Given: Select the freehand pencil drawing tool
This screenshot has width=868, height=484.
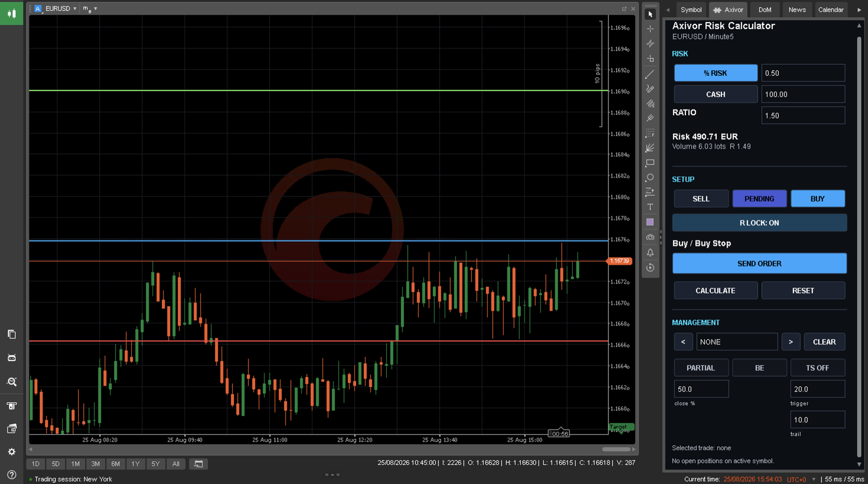Looking at the screenshot, I should click(x=650, y=89).
